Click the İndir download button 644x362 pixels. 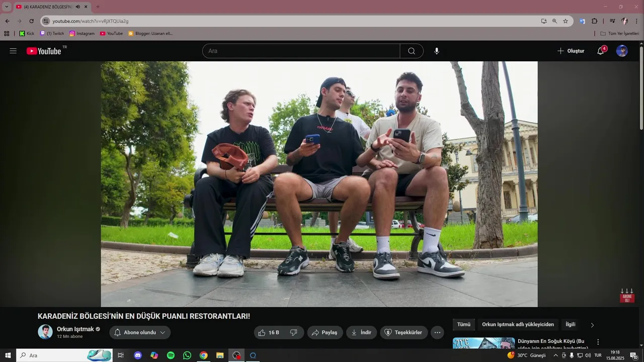[361, 332]
